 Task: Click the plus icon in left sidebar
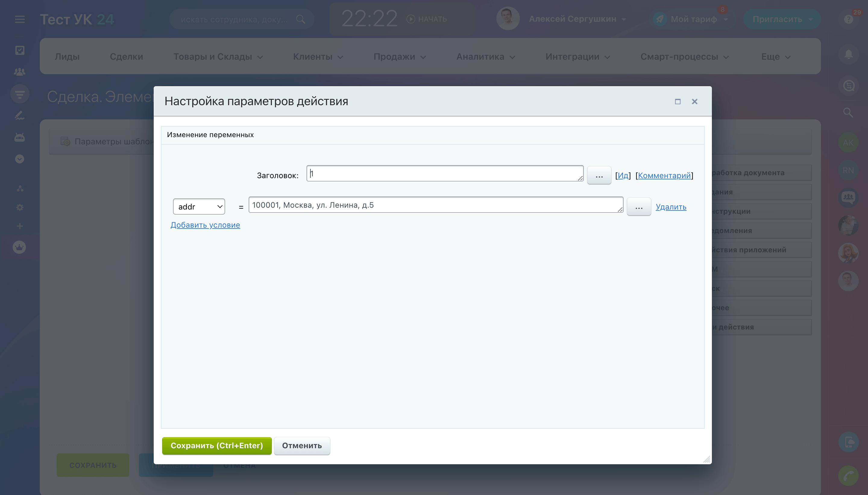(20, 226)
